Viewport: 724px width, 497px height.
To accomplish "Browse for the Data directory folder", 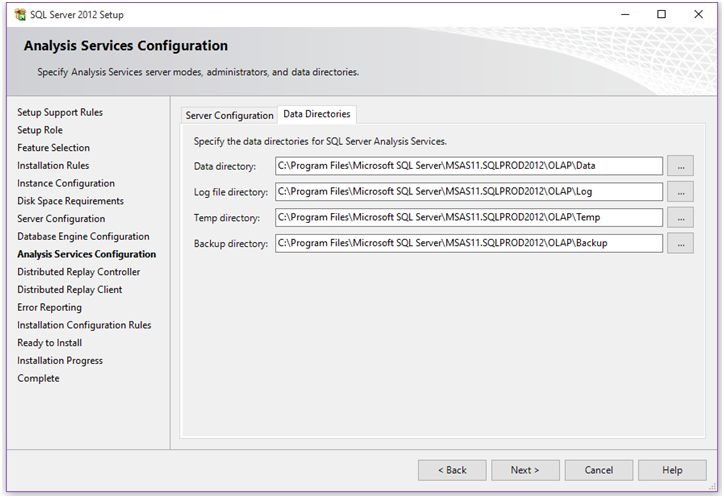I will point(680,166).
